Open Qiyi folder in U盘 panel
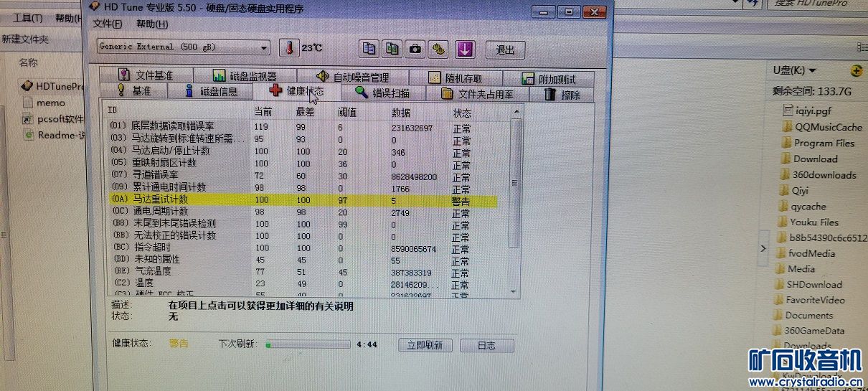This screenshot has height=391, width=868. pyautogui.click(x=795, y=191)
